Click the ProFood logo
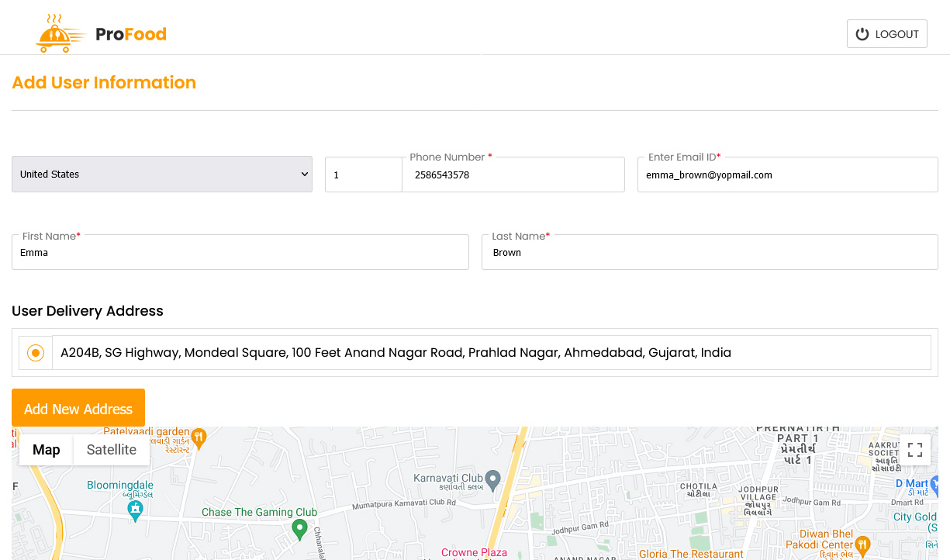 pyautogui.click(x=101, y=33)
